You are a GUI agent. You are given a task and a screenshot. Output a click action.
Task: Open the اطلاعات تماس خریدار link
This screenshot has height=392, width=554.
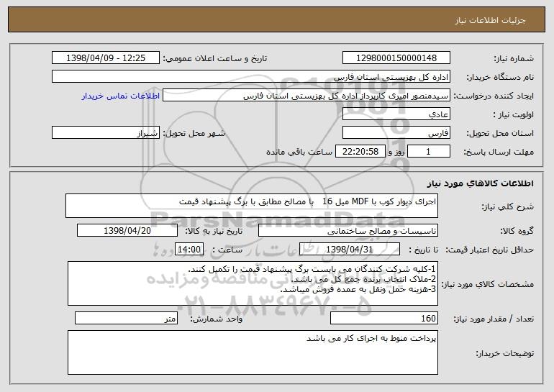pos(121,96)
